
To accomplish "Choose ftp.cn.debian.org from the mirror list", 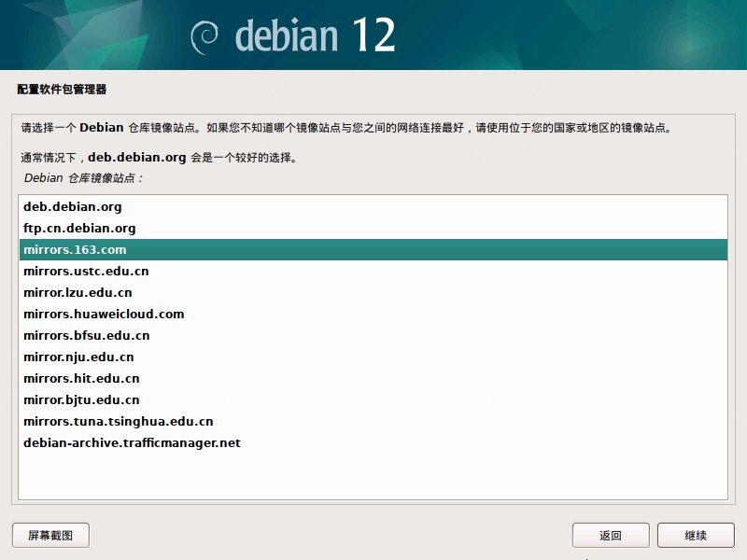I will 79,228.
